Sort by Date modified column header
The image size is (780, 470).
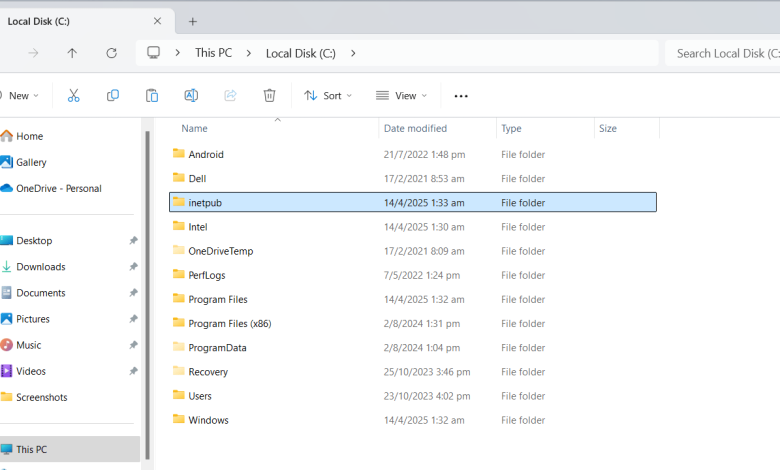415,128
